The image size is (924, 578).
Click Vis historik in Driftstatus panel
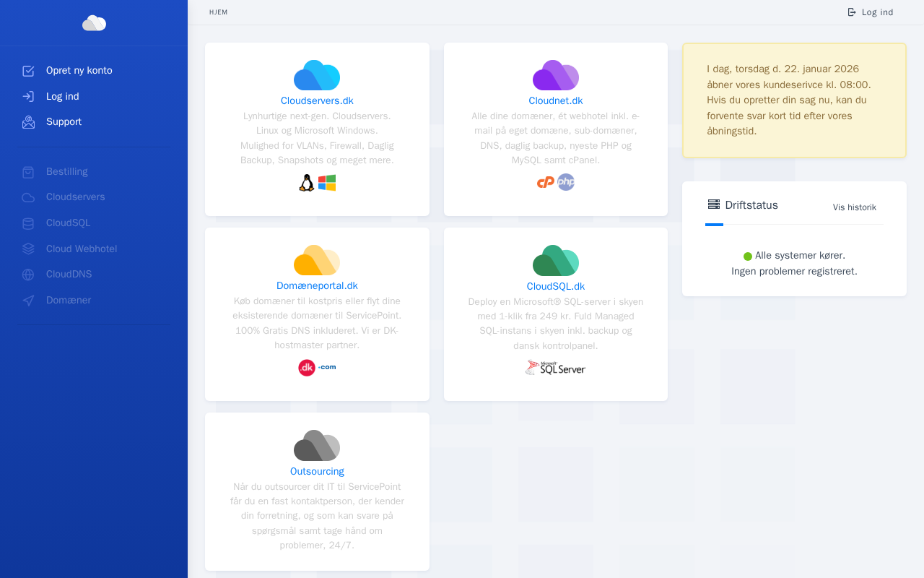click(855, 207)
